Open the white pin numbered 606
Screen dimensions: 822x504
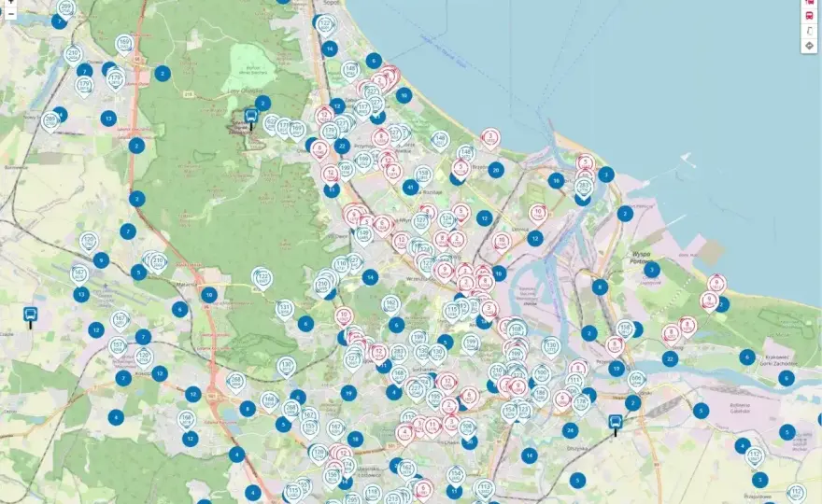tap(636, 381)
